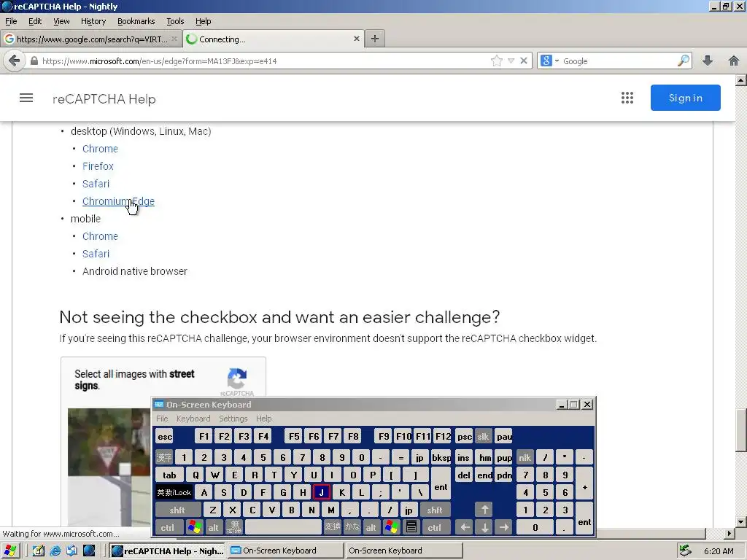Click in the Google search box
Screen dimensions: 747x560
[619, 61]
